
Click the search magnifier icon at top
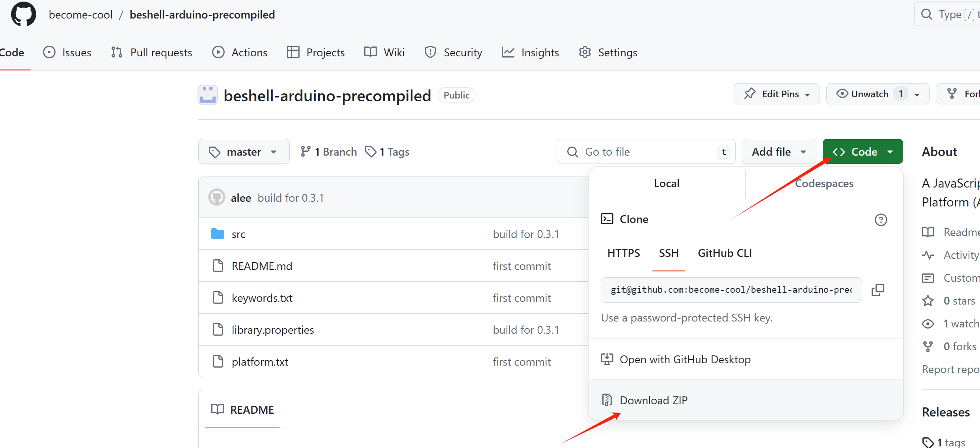pyautogui.click(x=927, y=15)
